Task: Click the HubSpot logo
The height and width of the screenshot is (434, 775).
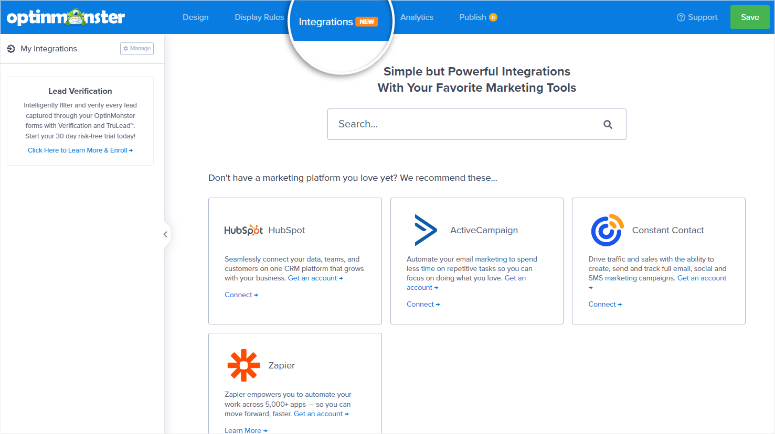Action: pos(243,230)
